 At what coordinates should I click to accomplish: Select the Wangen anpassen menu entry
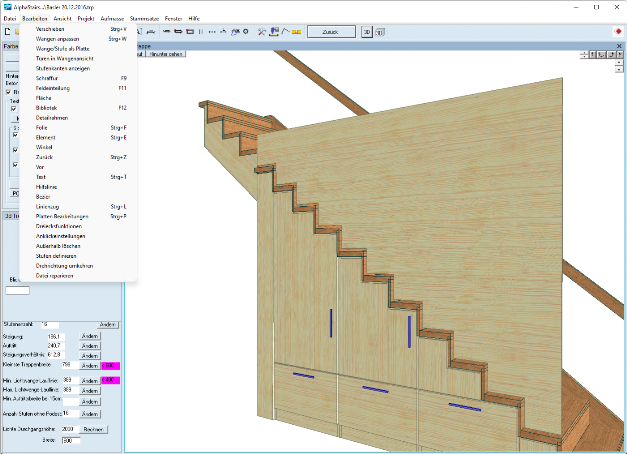coord(78,39)
